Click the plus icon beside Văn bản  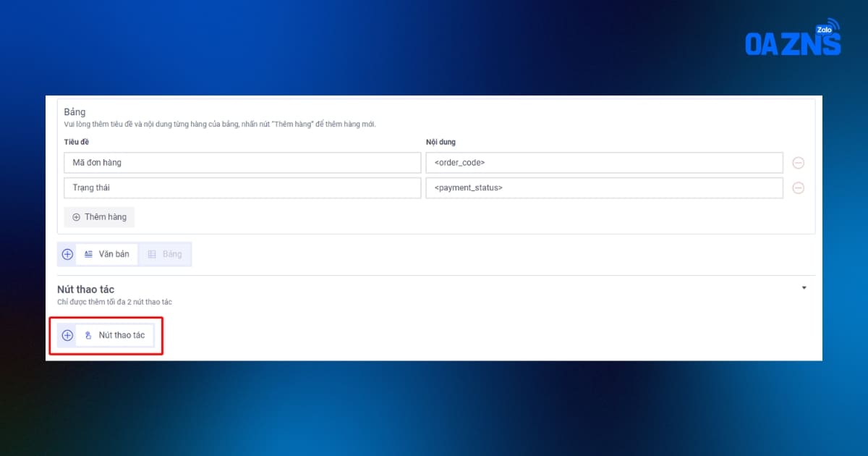click(67, 254)
